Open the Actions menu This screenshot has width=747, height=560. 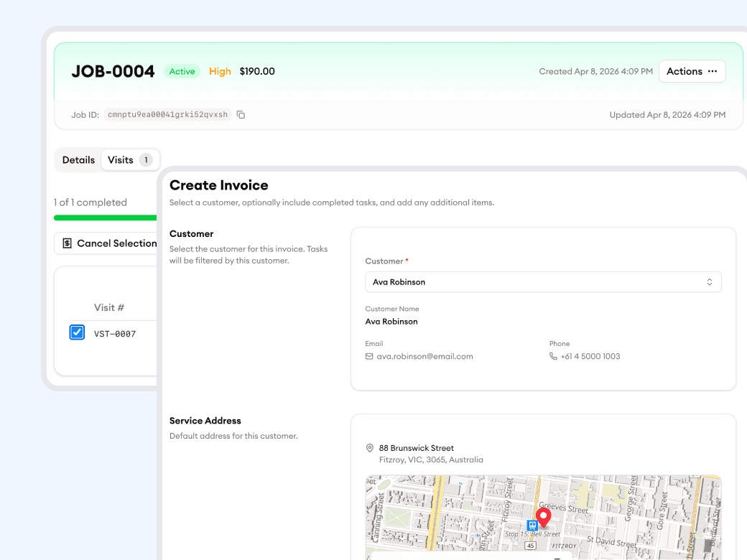point(692,71)
